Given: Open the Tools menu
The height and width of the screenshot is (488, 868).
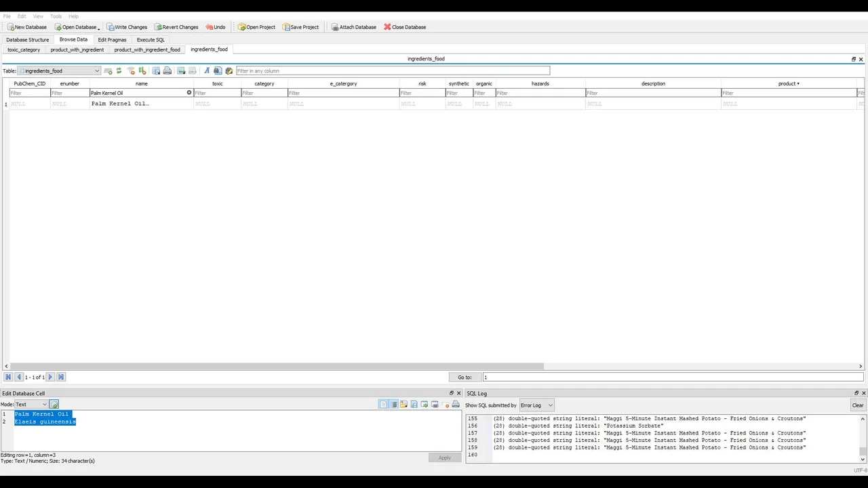Looking at the screenshot, I should (56, 16).
